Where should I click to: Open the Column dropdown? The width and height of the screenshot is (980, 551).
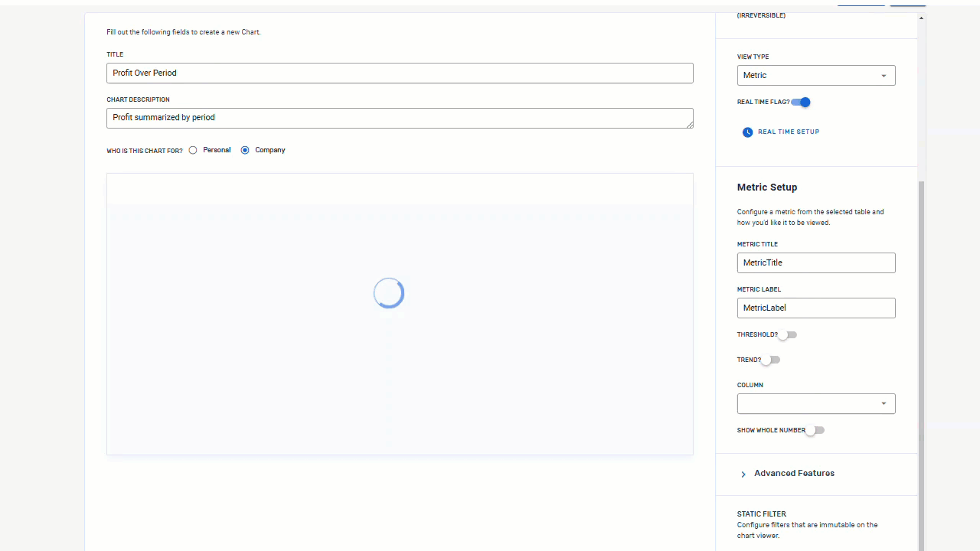pos(816,403)
